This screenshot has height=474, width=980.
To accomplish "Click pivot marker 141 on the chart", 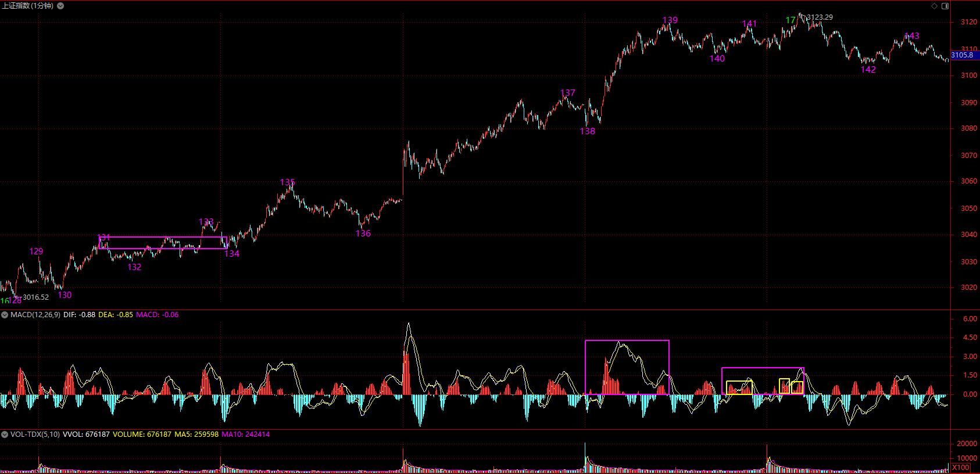I will [750, 24].
